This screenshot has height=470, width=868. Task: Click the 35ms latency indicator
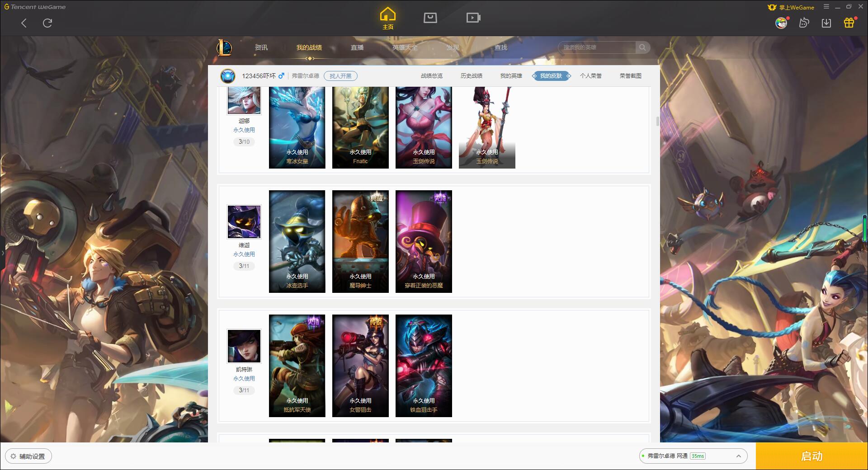pyautogui.click(x=698, y=456)
